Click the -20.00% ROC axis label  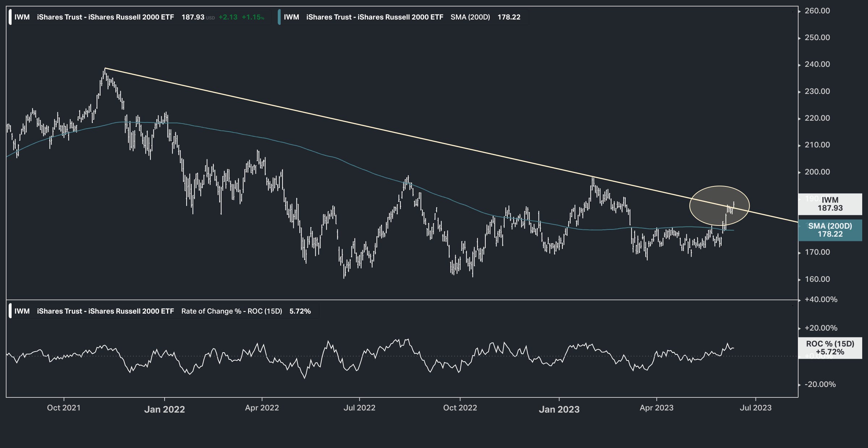pos(820,384)
